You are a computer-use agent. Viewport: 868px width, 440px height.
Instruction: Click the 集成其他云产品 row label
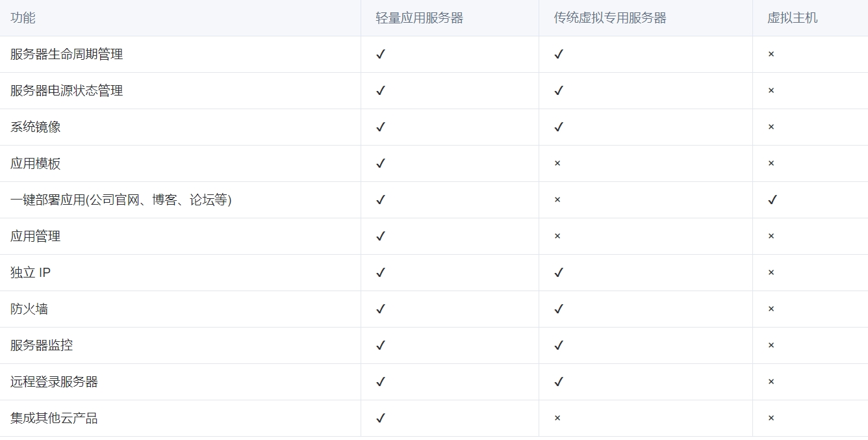[x=54, y=419]
